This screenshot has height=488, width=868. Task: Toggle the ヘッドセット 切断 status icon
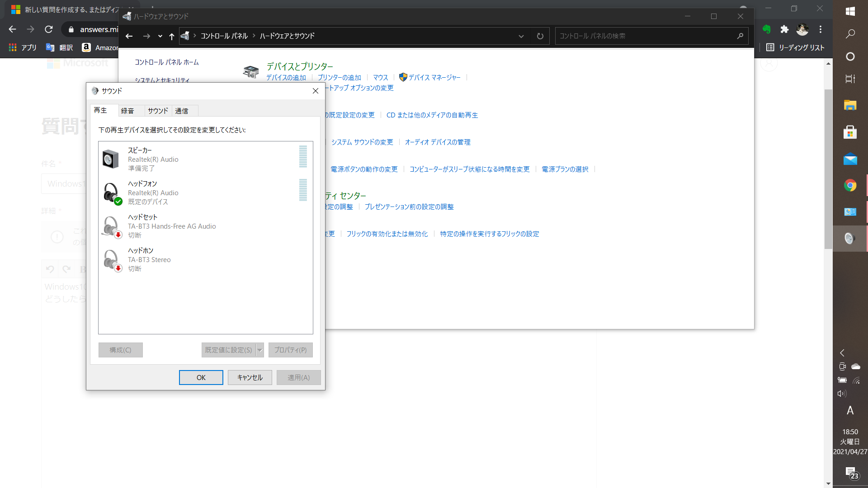pos(118,234)
